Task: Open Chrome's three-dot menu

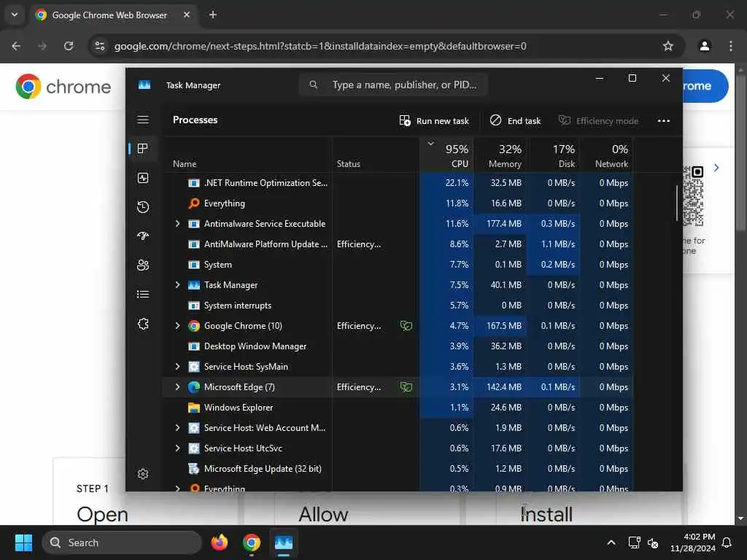Action: [731, 46]
